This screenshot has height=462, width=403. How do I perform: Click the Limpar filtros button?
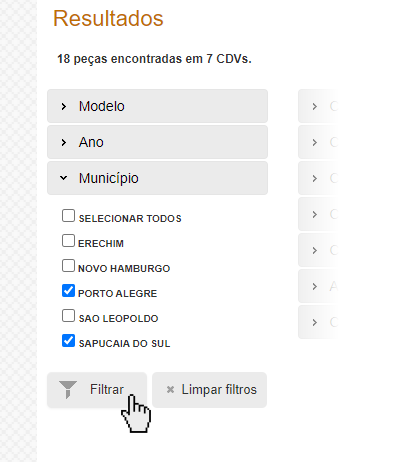(x=210, y=390)
